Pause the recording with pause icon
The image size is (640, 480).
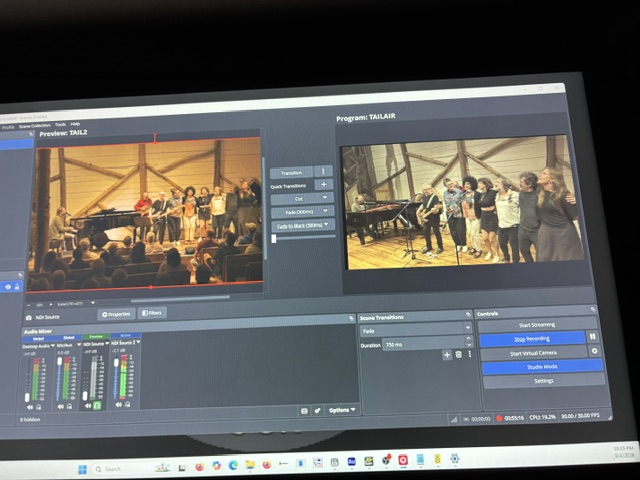tap(593, 337)
